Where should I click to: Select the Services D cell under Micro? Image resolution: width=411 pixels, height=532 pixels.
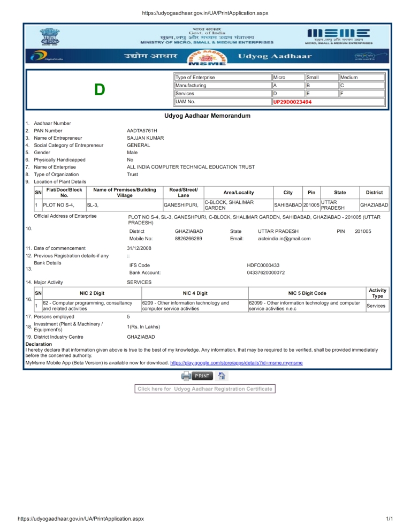tap(287, 93)
